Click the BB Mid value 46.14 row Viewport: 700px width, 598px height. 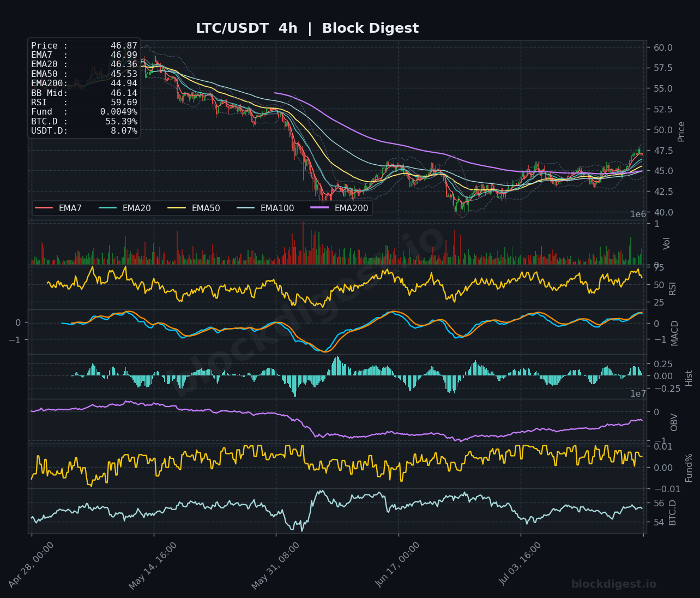click(x=84, y=93)
